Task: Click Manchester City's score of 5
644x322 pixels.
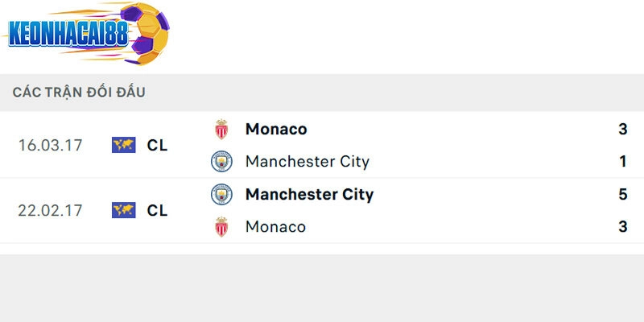Action: click(x=622, y=194)
